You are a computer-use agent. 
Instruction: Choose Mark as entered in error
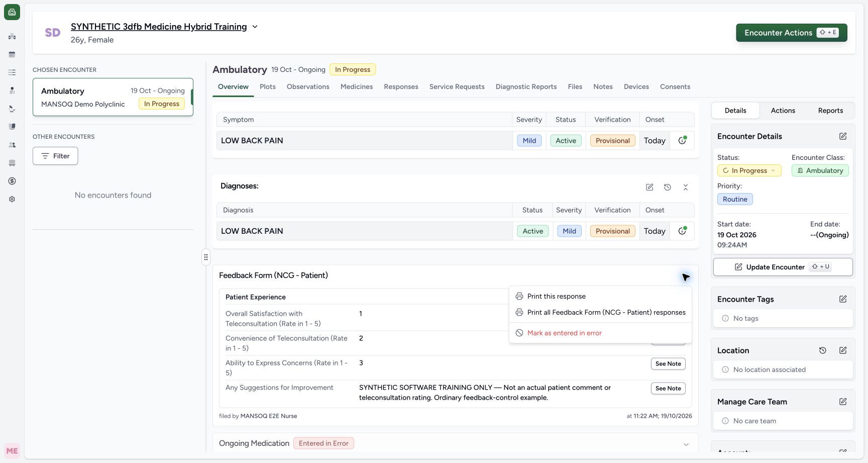(600, 333)
